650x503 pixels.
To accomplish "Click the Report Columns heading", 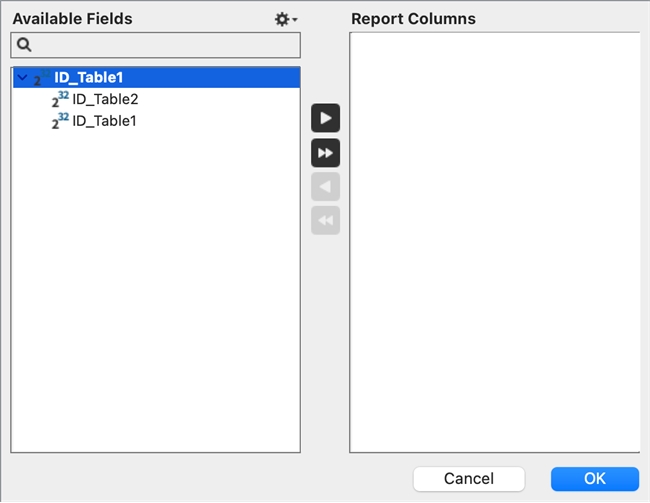I will (413, 19).
